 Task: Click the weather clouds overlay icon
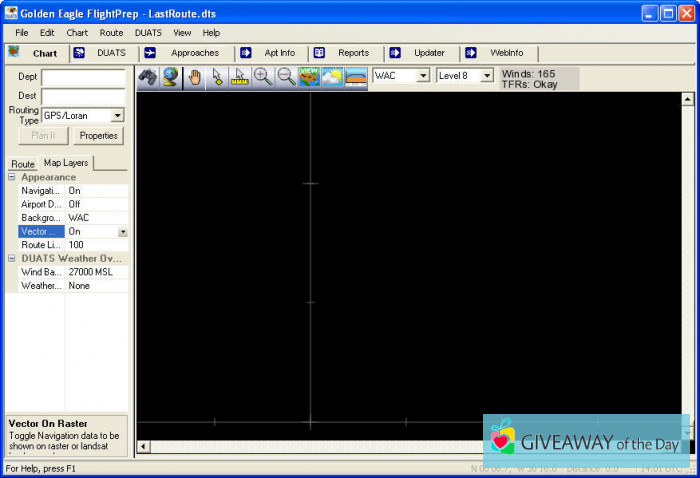332,77
